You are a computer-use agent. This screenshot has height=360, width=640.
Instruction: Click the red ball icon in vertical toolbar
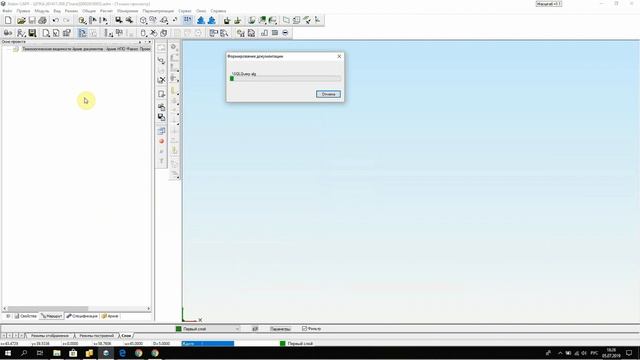tap(161, 141)
